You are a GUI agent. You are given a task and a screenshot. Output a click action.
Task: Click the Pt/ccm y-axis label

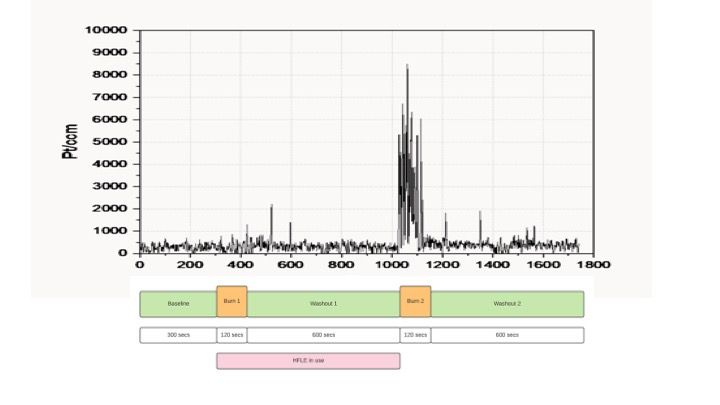pos(70,141)
